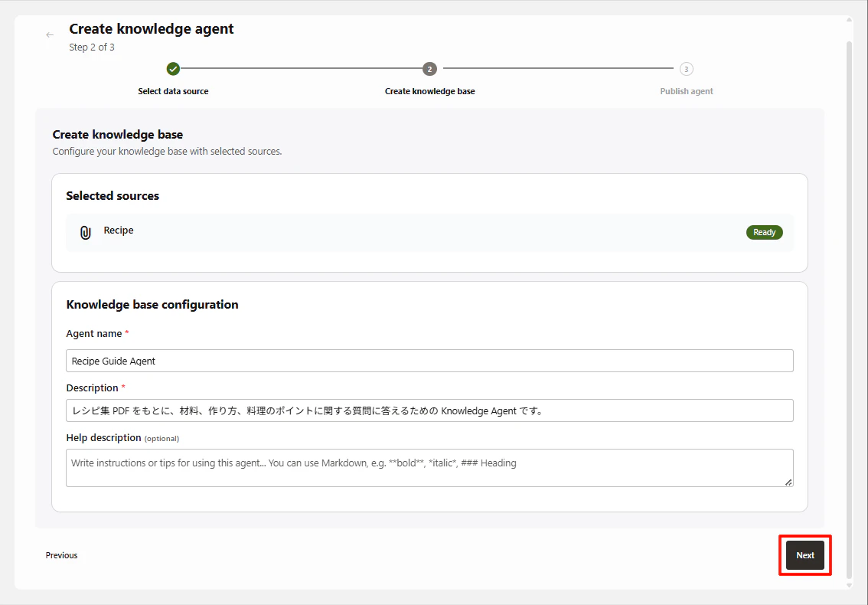Viewport: 868px width, 605px height.
Task: Focus the Help description textarea
Action: click(429, 468)
